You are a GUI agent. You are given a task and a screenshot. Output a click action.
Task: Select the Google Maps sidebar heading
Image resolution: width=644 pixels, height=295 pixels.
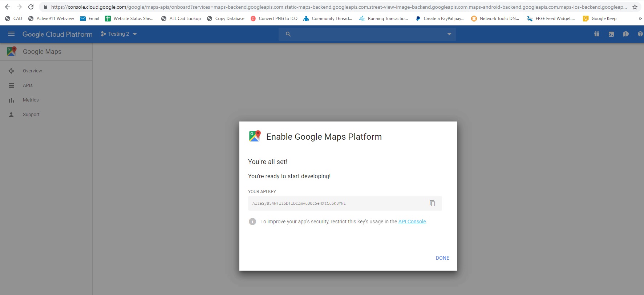click(x=42, y=52)
